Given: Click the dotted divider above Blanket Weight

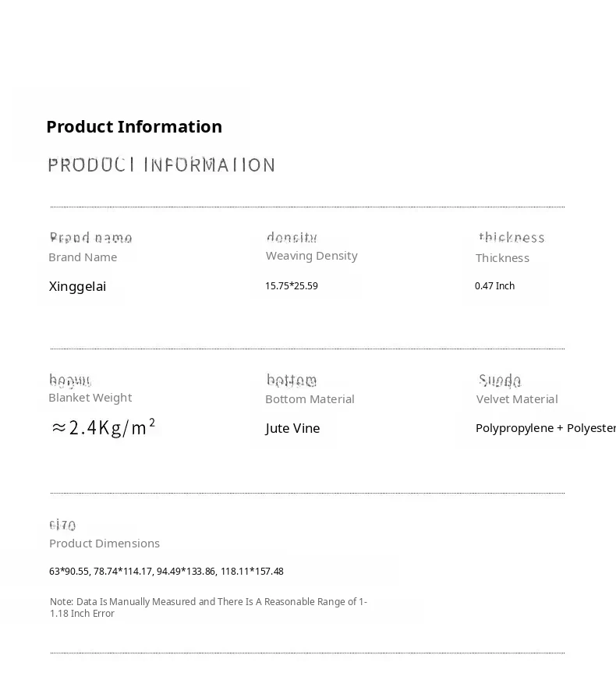Looking at the screenshot, I should [307, 349].
